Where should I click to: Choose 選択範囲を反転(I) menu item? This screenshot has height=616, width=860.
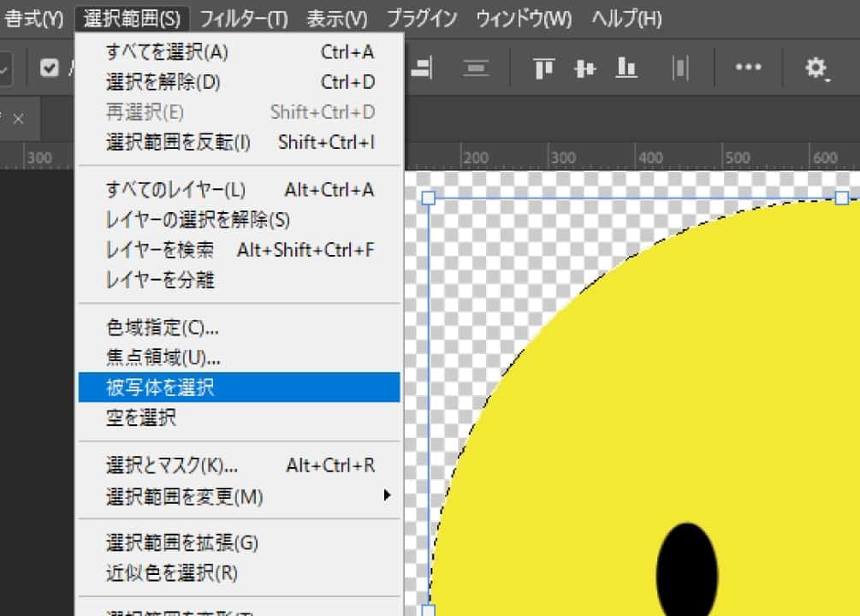239,143
